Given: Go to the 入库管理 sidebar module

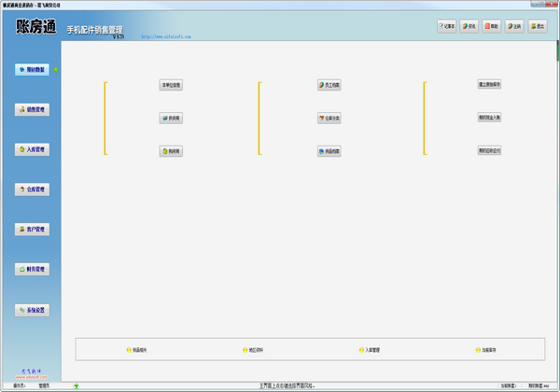Looking at the screenshot, I should (x=31, y=149).
